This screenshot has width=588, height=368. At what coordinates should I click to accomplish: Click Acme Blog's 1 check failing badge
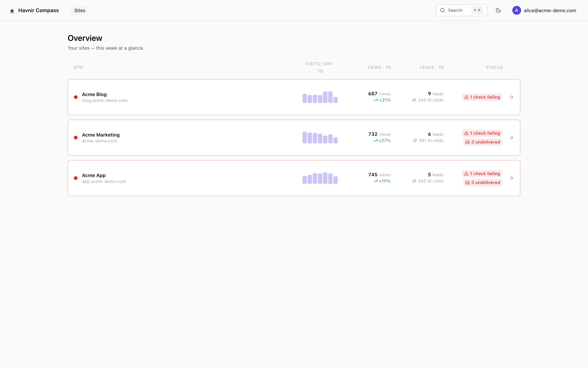(x=482, y=97)
